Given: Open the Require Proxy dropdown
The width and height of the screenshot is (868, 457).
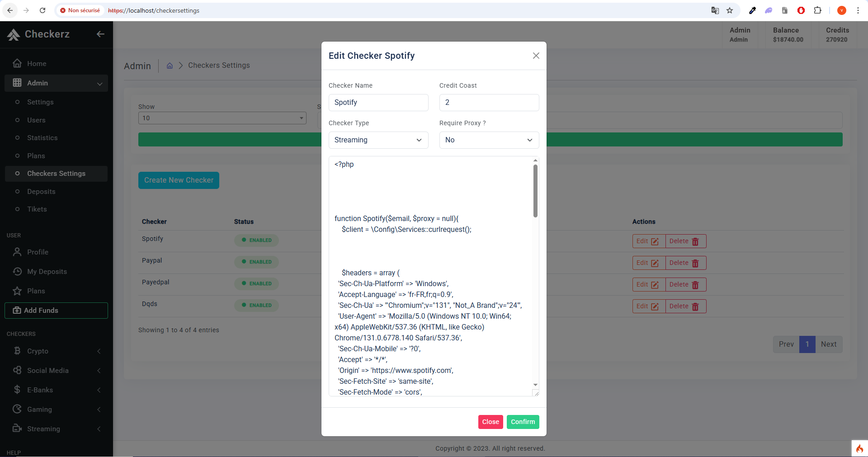Looking at the screenshot, I should (489, 140).
